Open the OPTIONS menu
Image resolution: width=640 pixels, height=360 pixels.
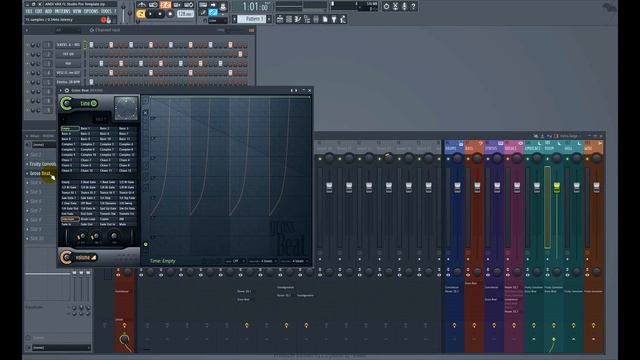point(91,11)
